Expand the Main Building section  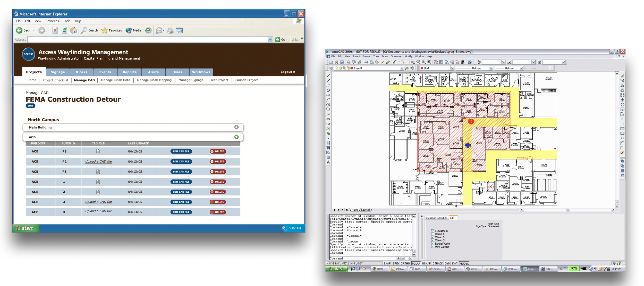click(236, 127)
